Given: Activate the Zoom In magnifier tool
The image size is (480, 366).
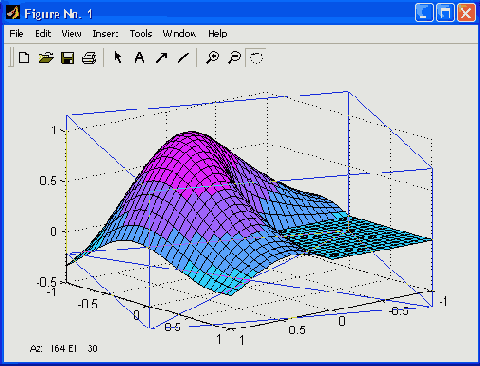Looking at the screenshot, I should (212, 58).
